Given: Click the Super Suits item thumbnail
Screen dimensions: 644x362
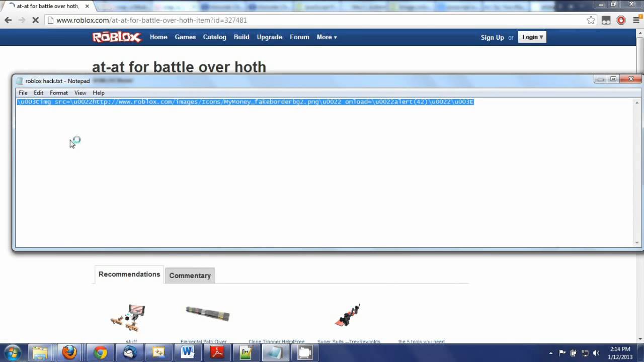Looking at the screenshot, I should coord(348,315).
